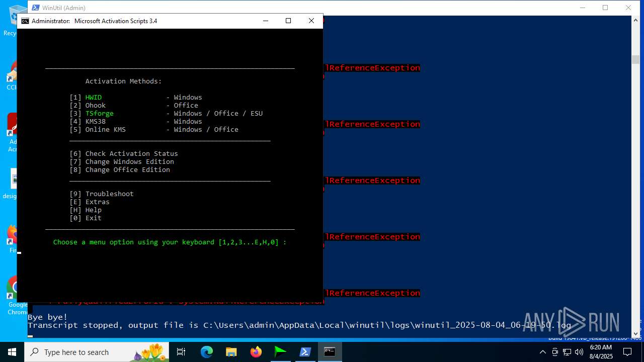This screenshot has height=362, width=644.
Task: Click the 'Bye bye!' line in WinUtil
Action: [x=48, y=317]
